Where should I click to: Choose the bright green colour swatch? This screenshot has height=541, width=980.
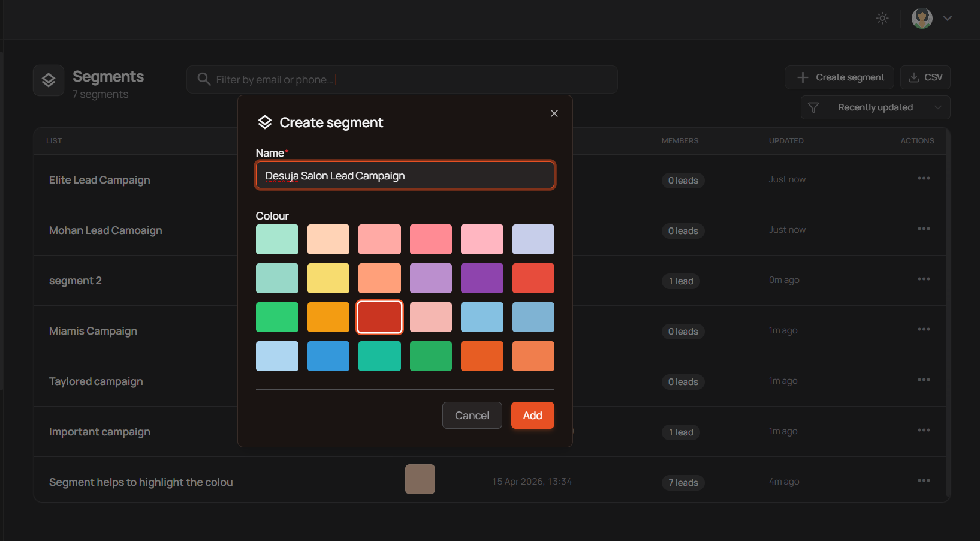coord(277,317)
